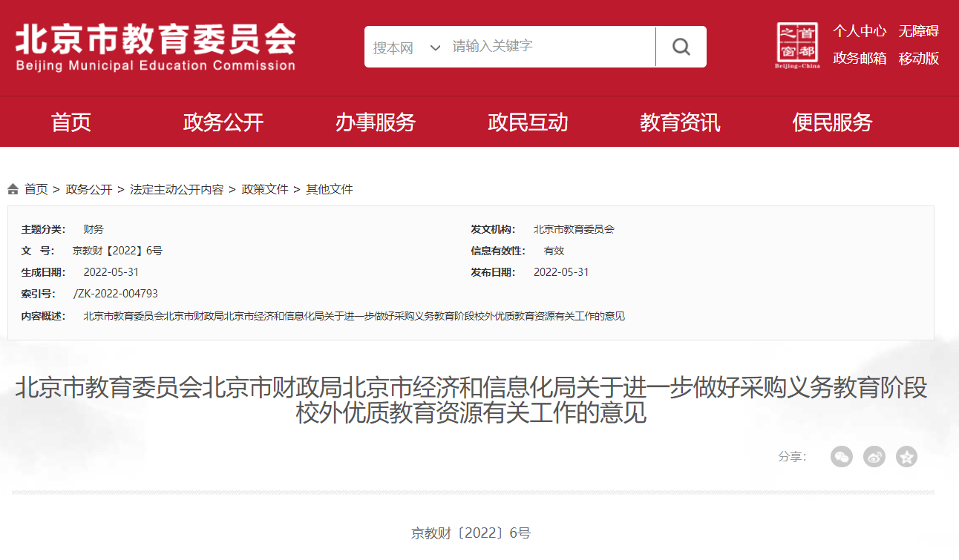The width and height of the screenshot is (959, 560).
Task: Click the 发文机构 value 北京市教育委员会
Action: [574, 229]
